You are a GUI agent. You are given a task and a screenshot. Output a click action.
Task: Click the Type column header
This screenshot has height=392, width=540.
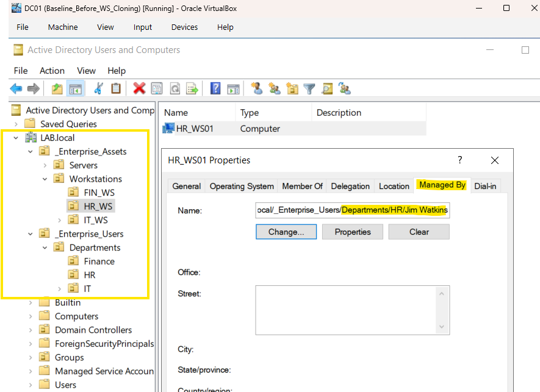[273, 113]
